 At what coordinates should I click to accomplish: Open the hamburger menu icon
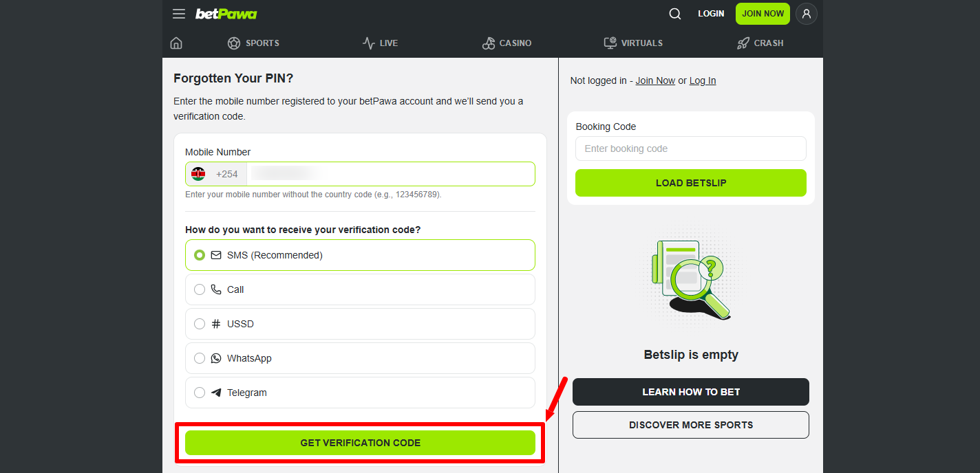point(179,14)
